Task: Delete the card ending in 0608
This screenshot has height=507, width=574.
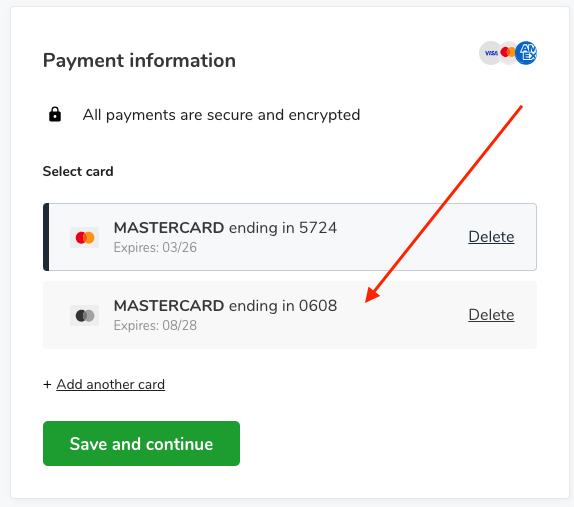Action: click(491, 315)
